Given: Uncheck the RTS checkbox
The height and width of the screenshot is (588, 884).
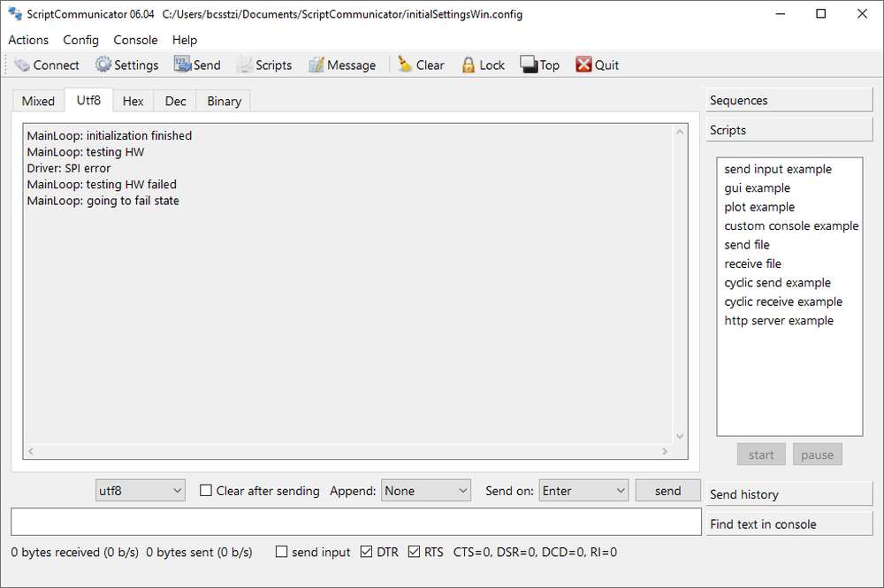Looking at the screenshot, I should point(414,552).
